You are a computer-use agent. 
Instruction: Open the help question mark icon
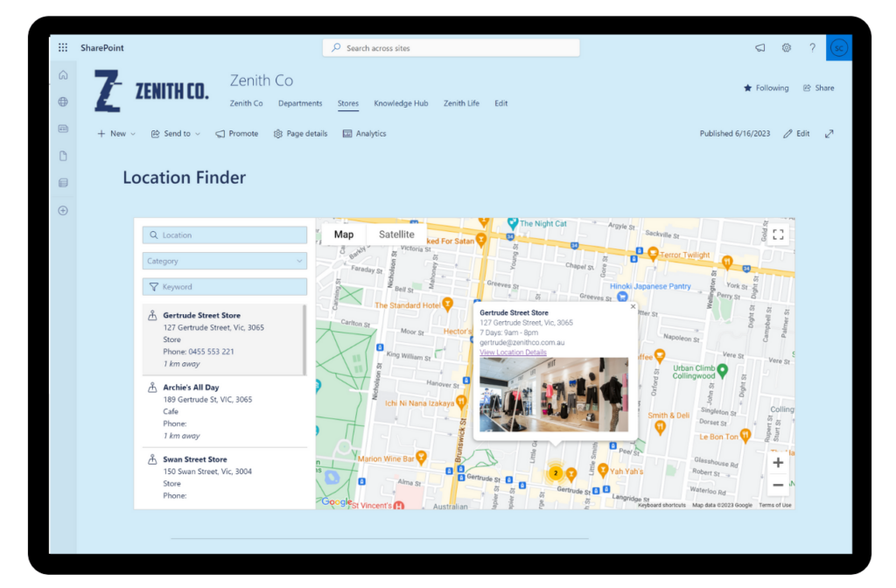812,48
